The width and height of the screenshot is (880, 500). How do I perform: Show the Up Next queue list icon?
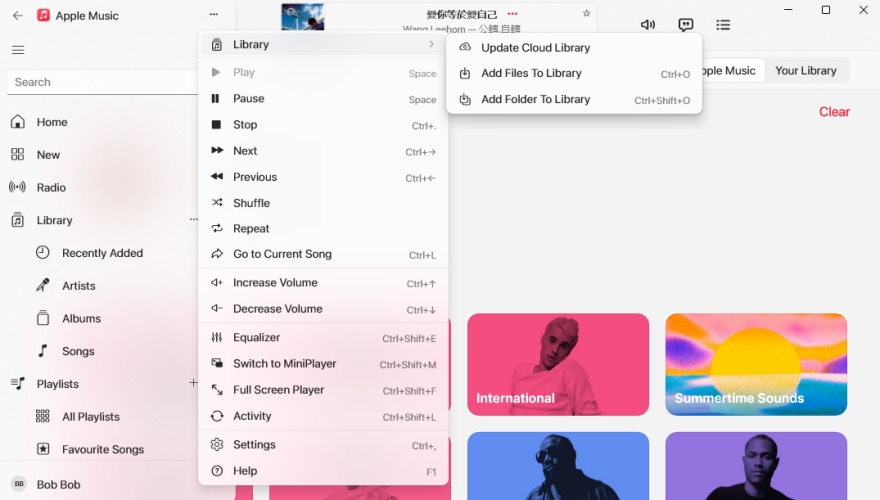tap(723, 25)
